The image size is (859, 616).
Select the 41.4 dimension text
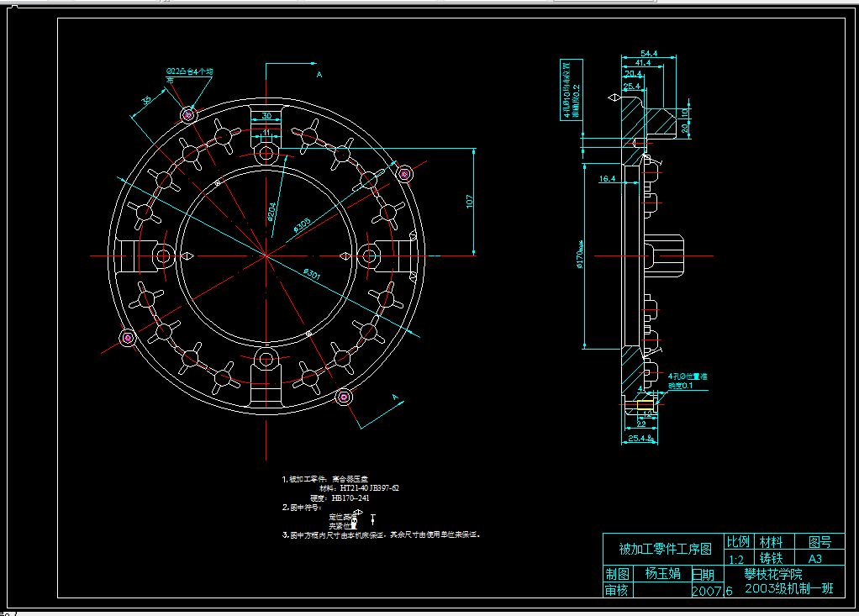point(643,62)
